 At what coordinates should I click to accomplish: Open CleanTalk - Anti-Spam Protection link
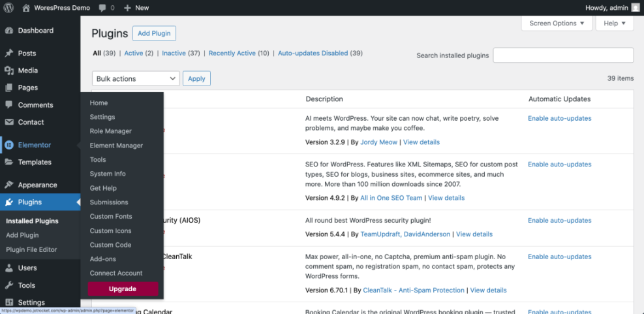click(414, 290)
